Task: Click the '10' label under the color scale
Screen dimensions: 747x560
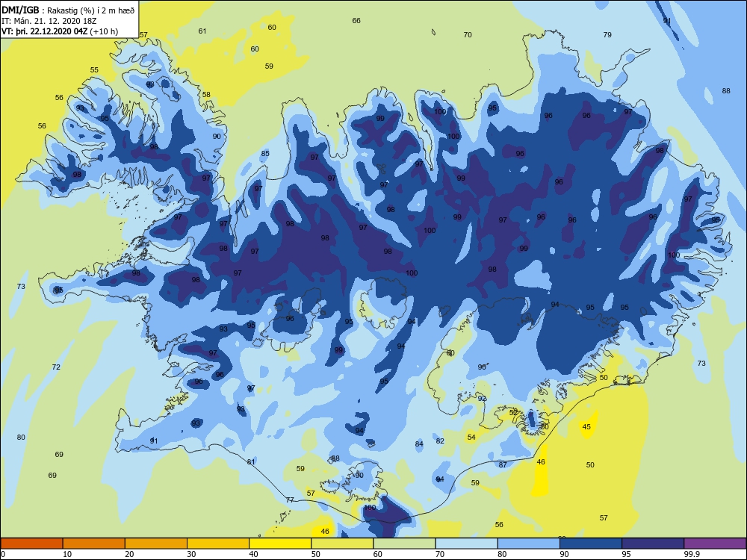Action: click(x=67, y=554)
